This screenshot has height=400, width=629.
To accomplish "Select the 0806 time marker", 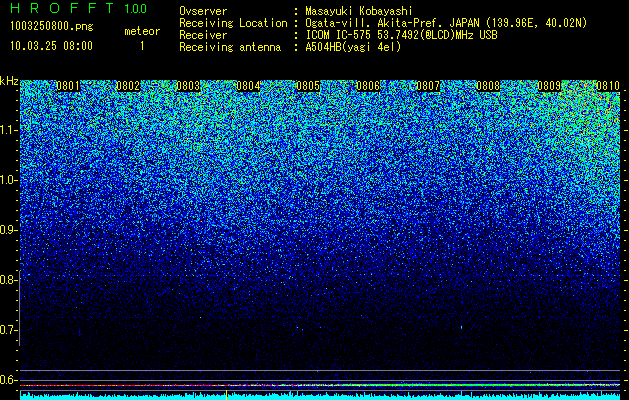I will [368, 86].
